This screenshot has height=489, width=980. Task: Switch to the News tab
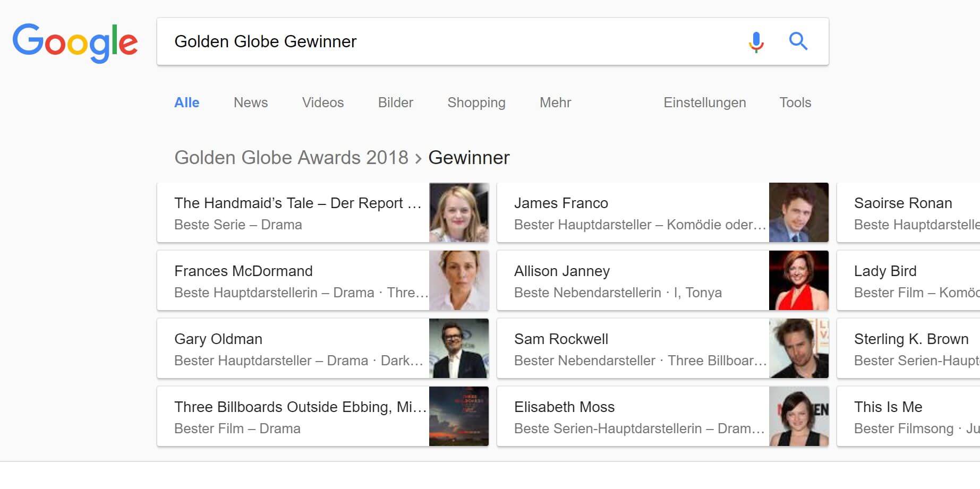(x=251, y=102)
